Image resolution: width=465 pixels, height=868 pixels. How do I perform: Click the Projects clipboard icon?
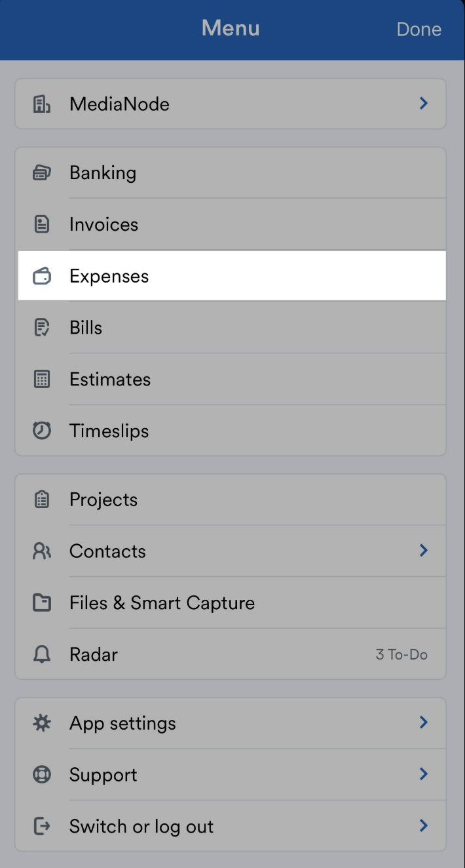41,499
